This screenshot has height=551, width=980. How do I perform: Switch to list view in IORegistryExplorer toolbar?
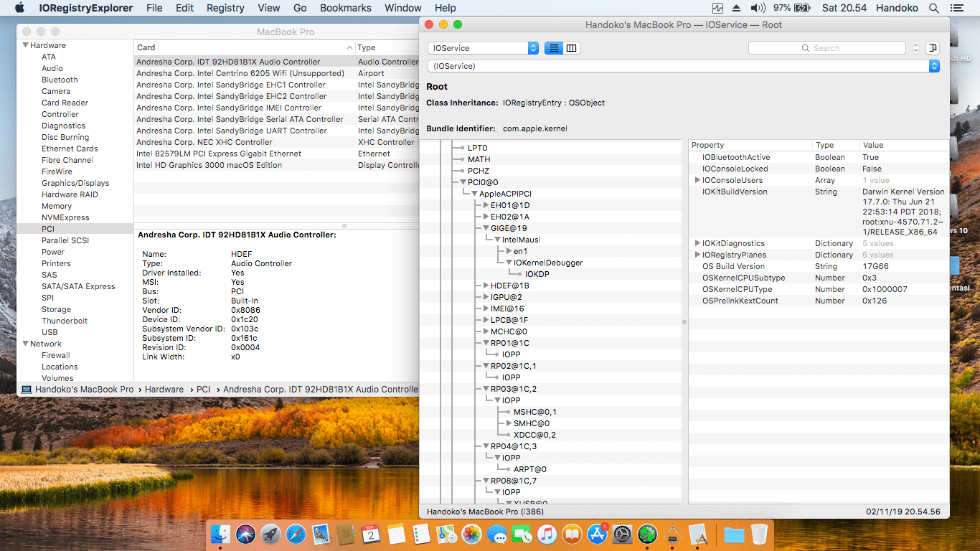[x=554, y=48]
